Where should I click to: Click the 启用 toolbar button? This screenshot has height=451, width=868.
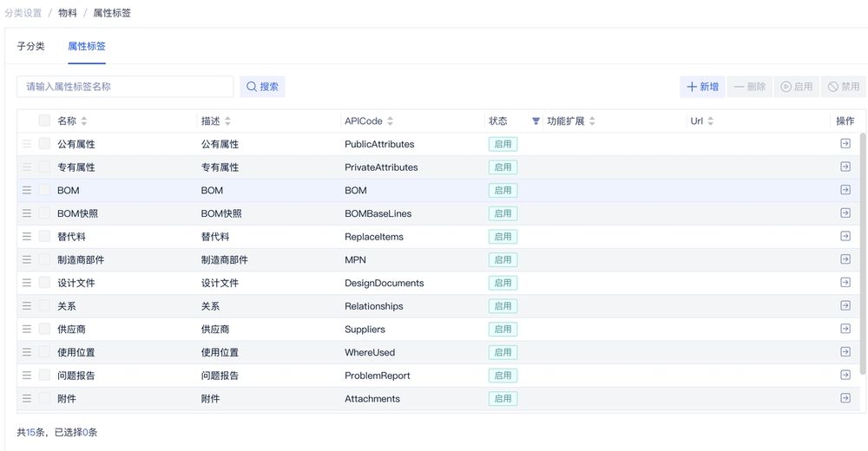797,87
